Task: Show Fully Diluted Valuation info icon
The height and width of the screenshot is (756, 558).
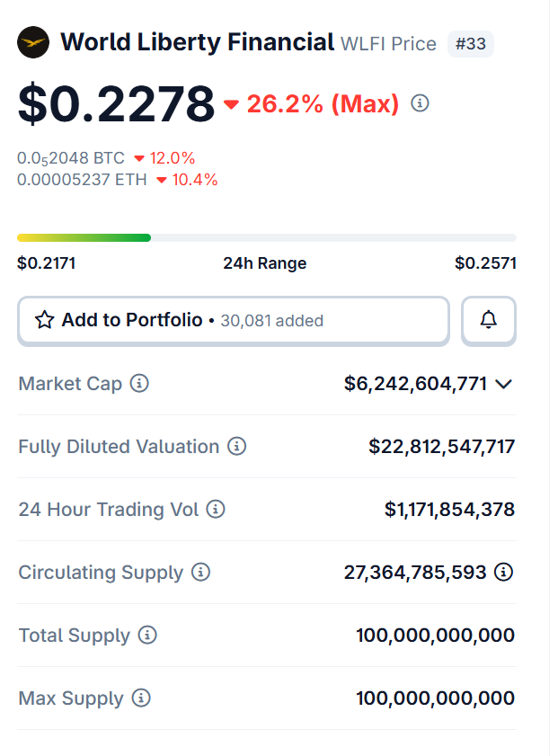Action: click(236, 447)
